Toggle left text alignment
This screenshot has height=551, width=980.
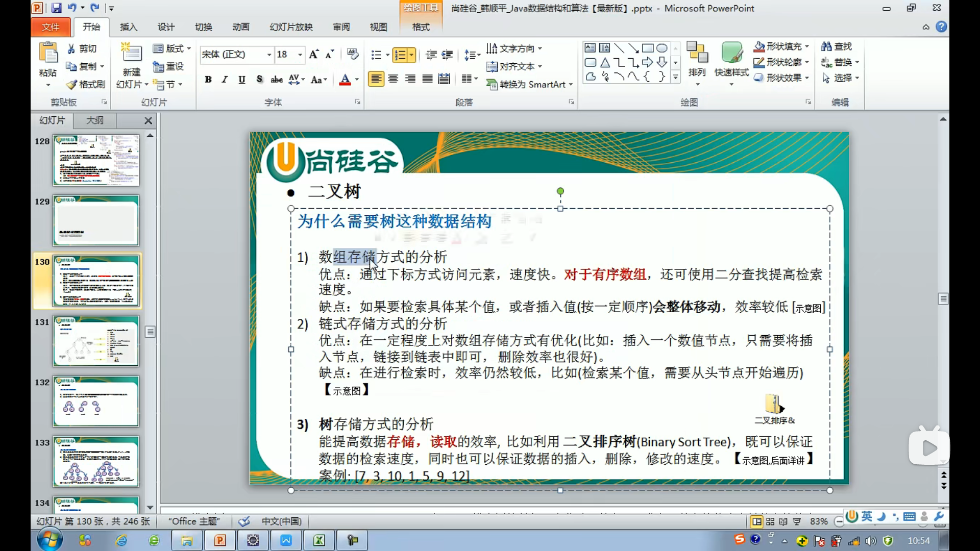pyautogui.click(x=376, y=79)
